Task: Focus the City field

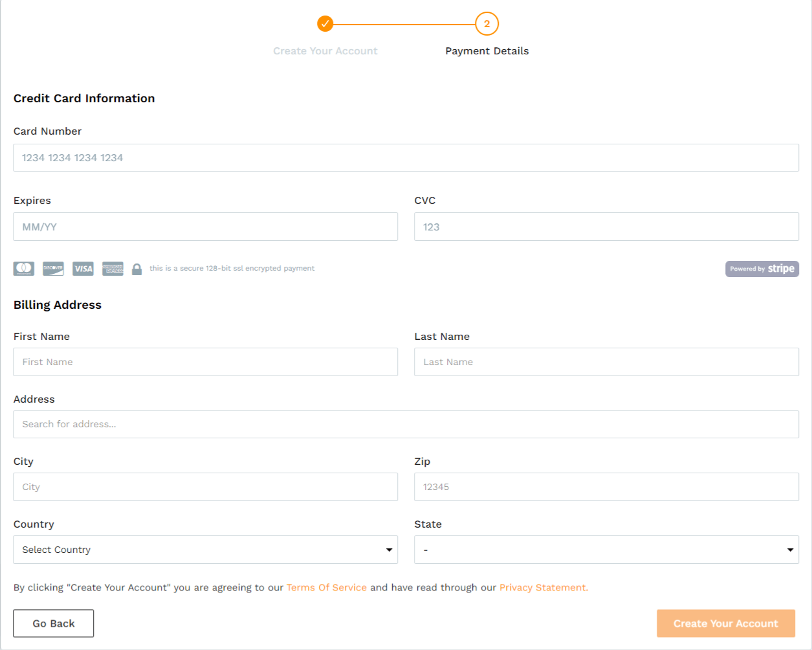Action: 206,487
